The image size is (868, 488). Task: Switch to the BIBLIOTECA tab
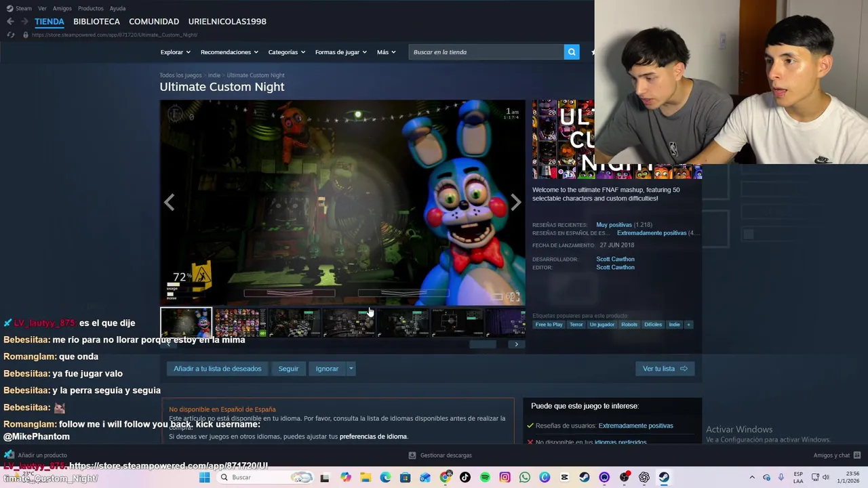click(96, 22)
